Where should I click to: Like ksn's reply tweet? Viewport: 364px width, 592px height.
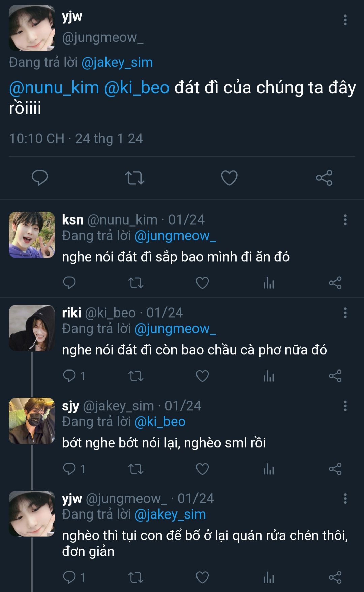(x=202, y=283)
